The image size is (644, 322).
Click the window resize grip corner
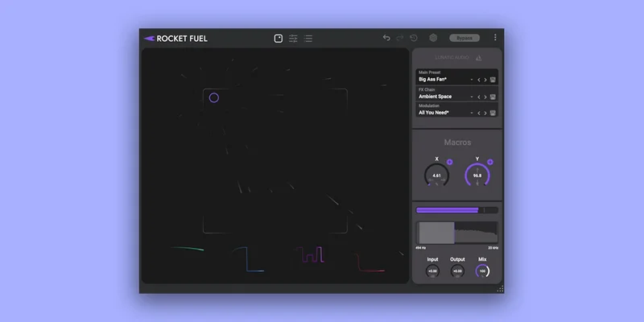click(500, 289)
